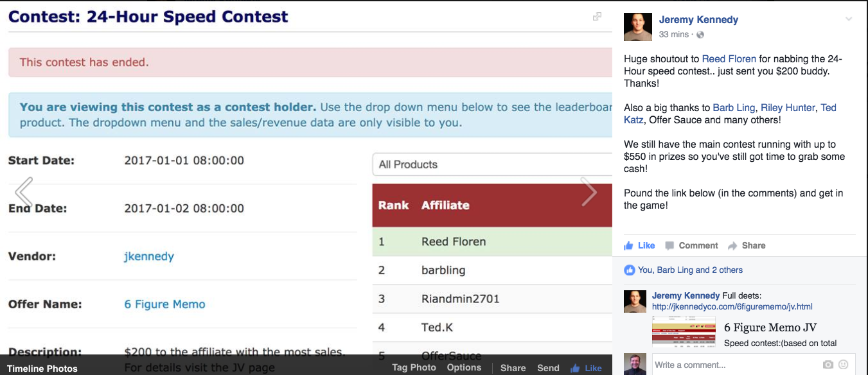Click the fullscreen expand icon near the title

pos(598,17)
